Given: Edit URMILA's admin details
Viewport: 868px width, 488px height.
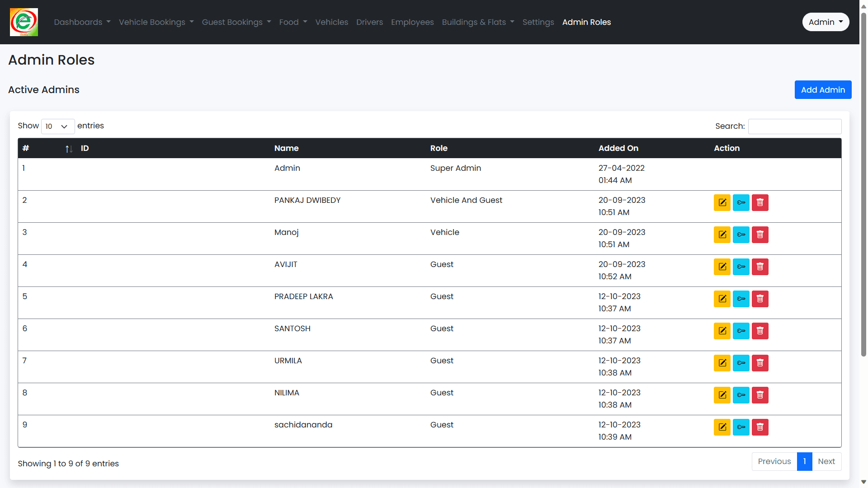Looking at the screenshot, I should click(x=722, y=363).
